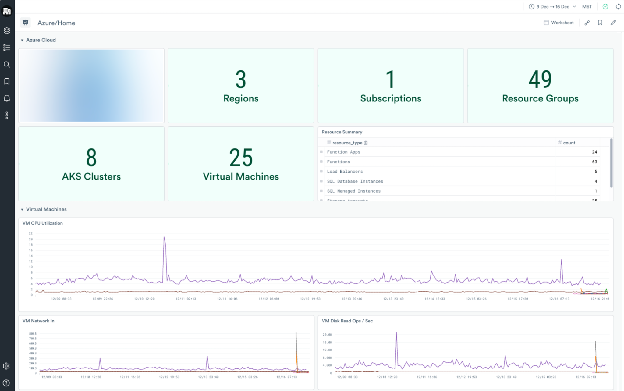Viewport: 624px width, 391px height.
Task: Open the monitors icon below dashboards in sidebar
Action: point(7,98)
